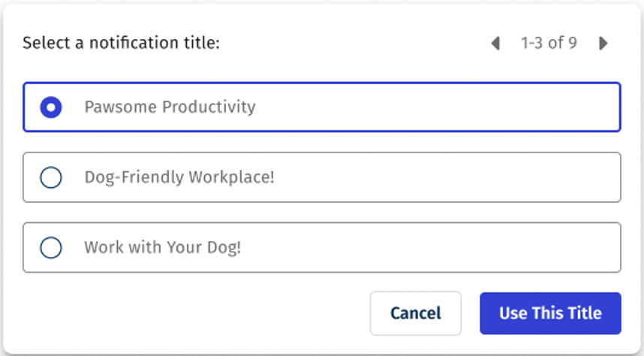Viewport: 644px width, 356px height.
Task: Dismiss the title dialog using Cancel
Action: point(416,313)
